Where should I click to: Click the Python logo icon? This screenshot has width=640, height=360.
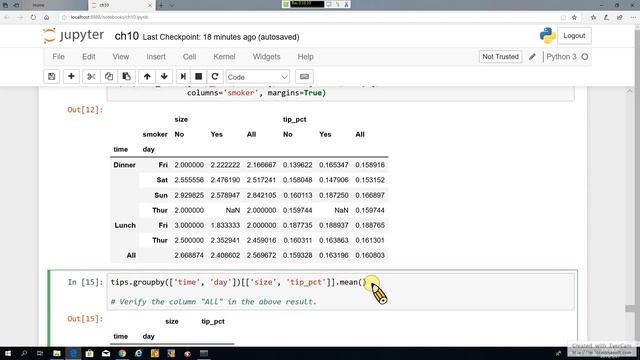[x=547, y=36]
